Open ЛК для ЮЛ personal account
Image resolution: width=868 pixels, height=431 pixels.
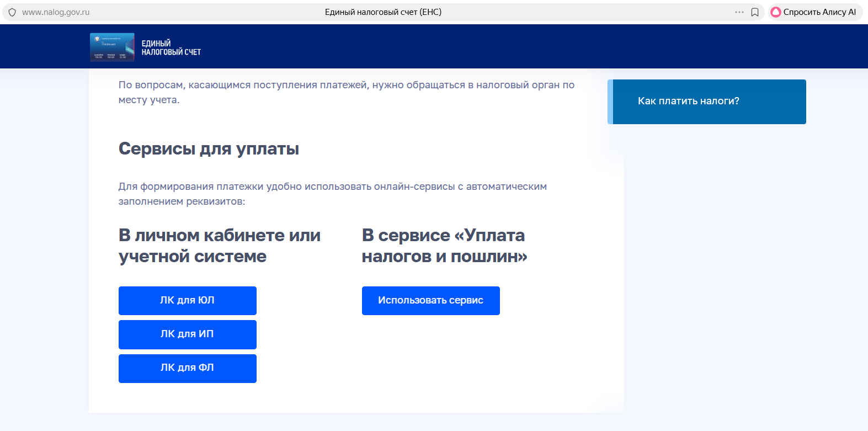pos(188,301)
